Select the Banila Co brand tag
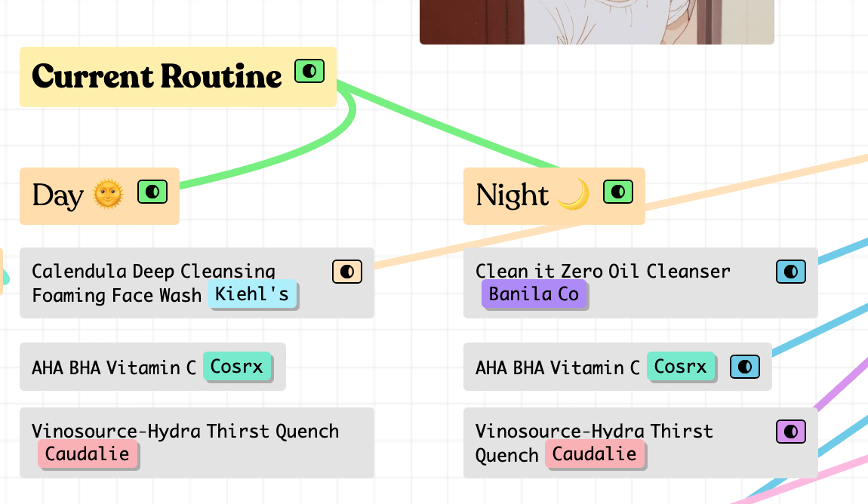The image size is (868, 504). point(534,294)
